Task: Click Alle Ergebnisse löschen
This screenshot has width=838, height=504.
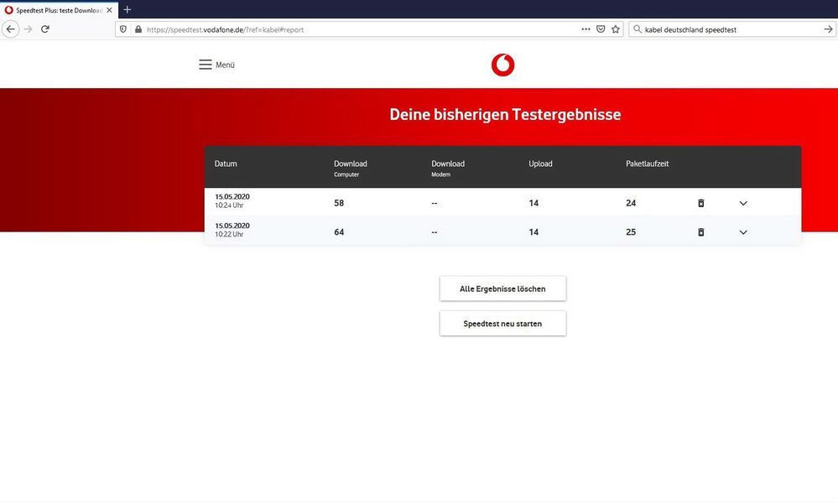Action: coord(502,288)
